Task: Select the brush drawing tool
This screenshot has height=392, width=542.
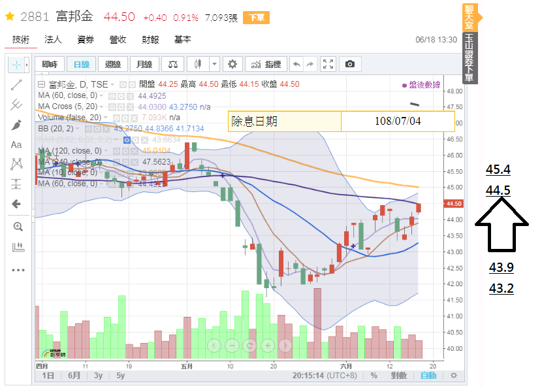Action: click(x=16, y=125)
